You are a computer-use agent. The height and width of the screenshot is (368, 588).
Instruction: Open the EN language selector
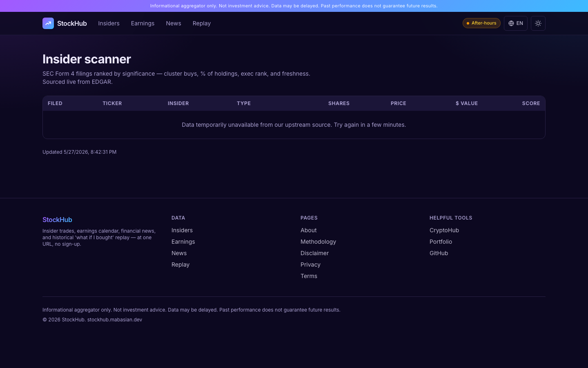pyautogui.click(x=516, y=23)
